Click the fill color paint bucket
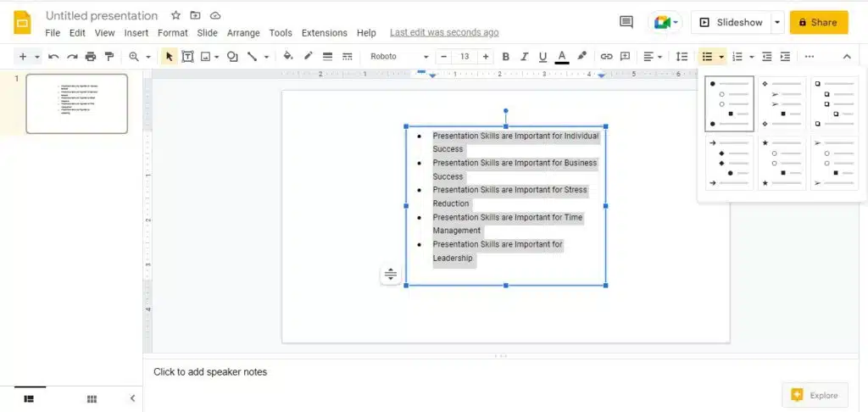The image size is (868, 412). [287, 57]
